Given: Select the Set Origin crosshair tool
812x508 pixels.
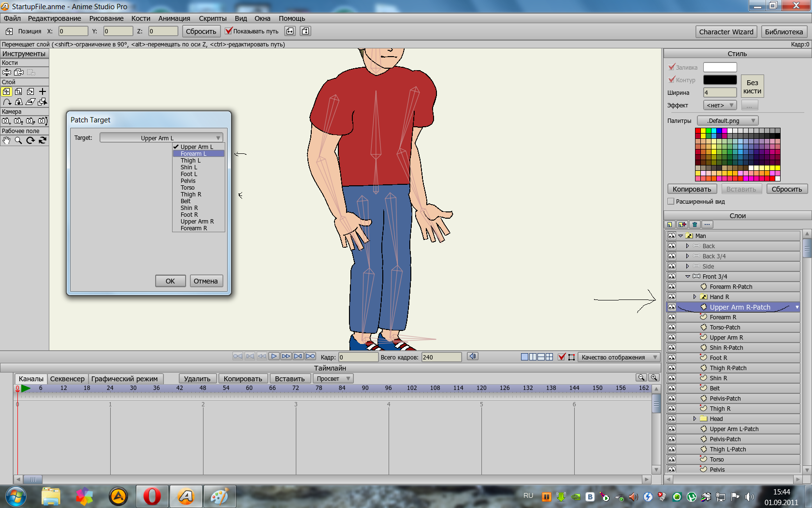Looking at the screenshot, I should (x=43, y=91).
